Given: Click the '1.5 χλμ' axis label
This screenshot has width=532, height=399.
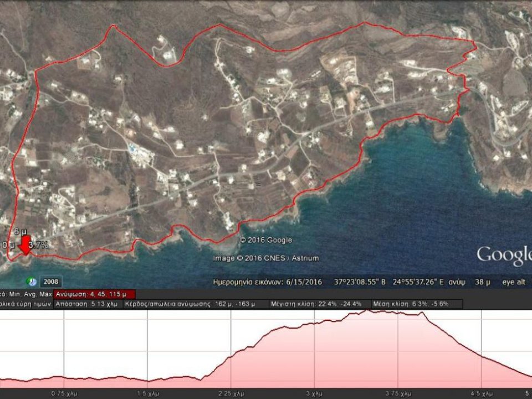Looking at the screenshot, I should click(149, 393).
